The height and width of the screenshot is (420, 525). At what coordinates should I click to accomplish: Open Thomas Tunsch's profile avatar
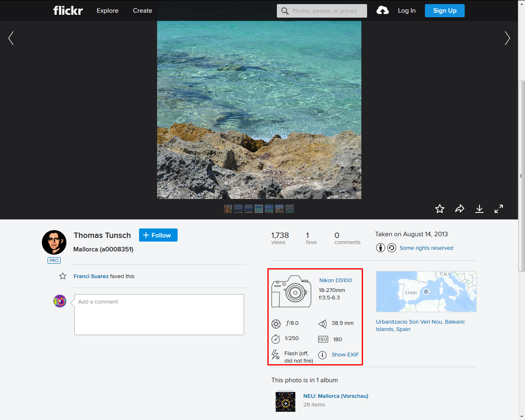(x=54, y=242)
